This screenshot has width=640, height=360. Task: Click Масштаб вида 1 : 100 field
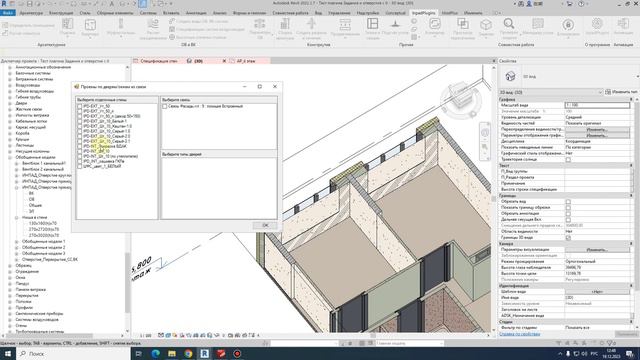pyautogui.click(x=597, y=105)
